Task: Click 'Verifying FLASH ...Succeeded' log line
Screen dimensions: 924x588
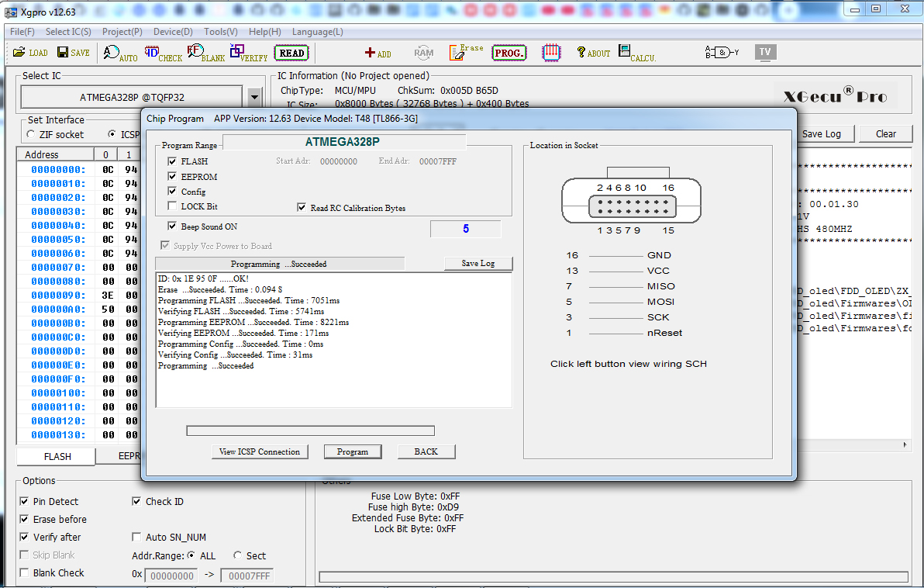Action: point(241,311)
